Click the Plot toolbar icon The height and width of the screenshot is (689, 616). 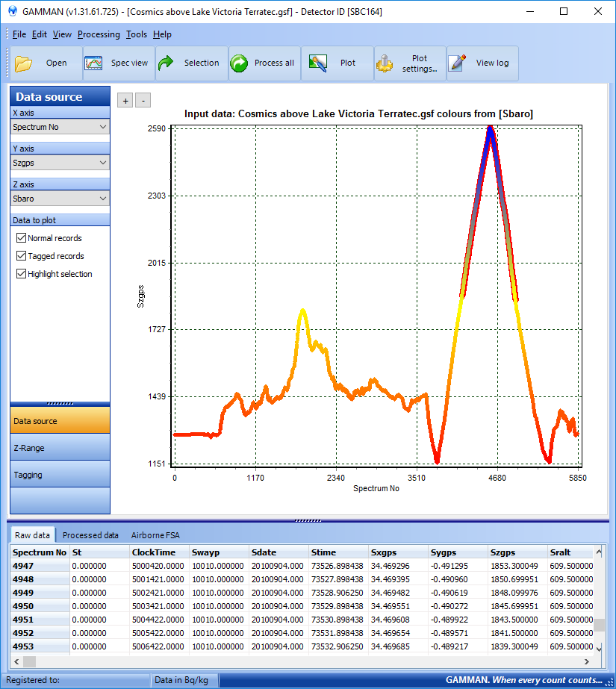click(x=319, y=63)
